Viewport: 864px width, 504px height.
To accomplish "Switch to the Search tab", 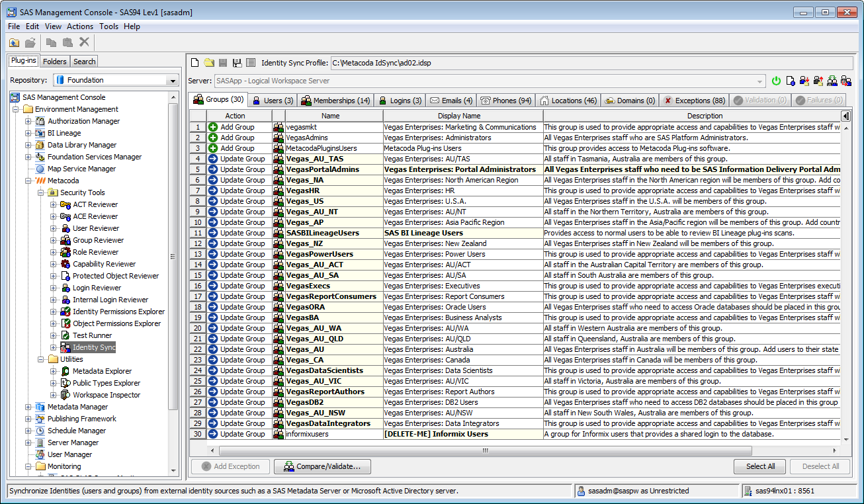I will coord(85,62).
